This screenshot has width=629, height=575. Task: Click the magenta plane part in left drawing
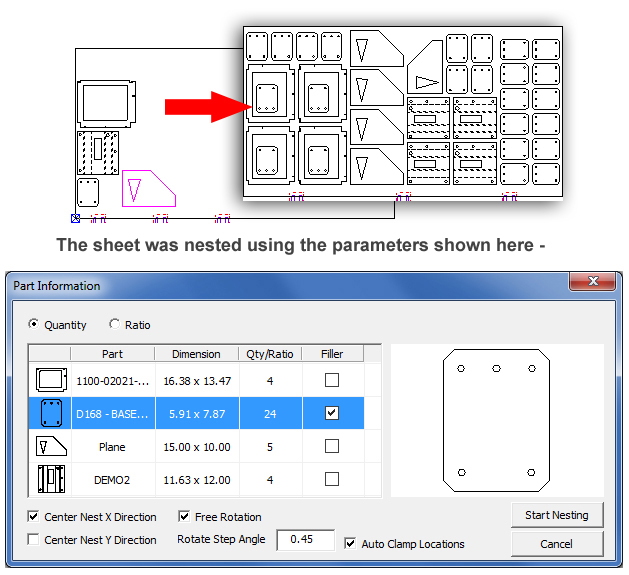click(x=146, y=188)
